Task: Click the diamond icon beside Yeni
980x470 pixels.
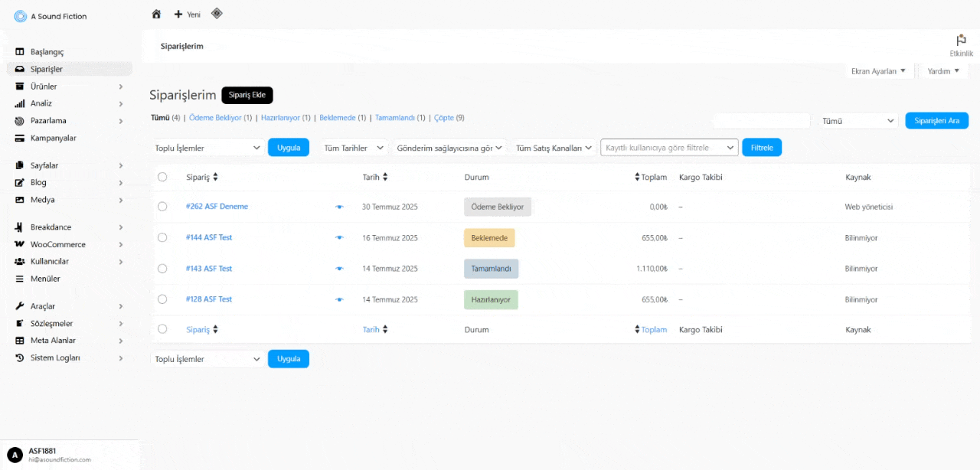Action: pyautogui.click(x=217, y=13)
